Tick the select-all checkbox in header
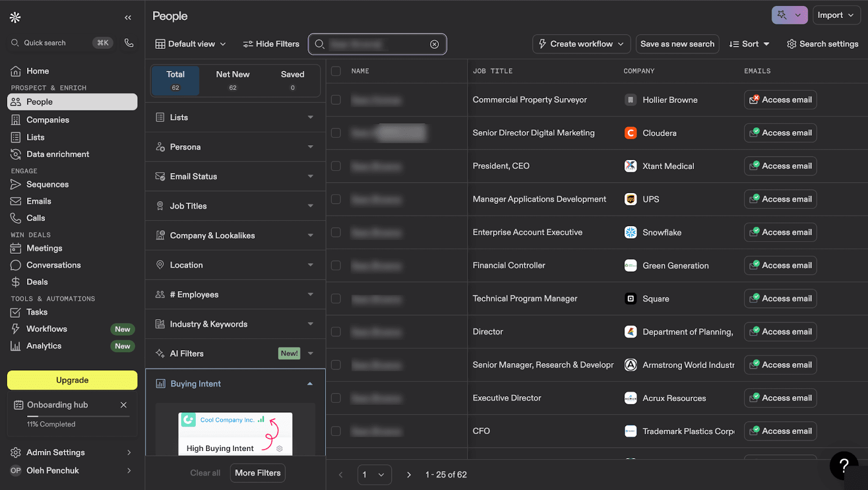 (x=336, y=71)
